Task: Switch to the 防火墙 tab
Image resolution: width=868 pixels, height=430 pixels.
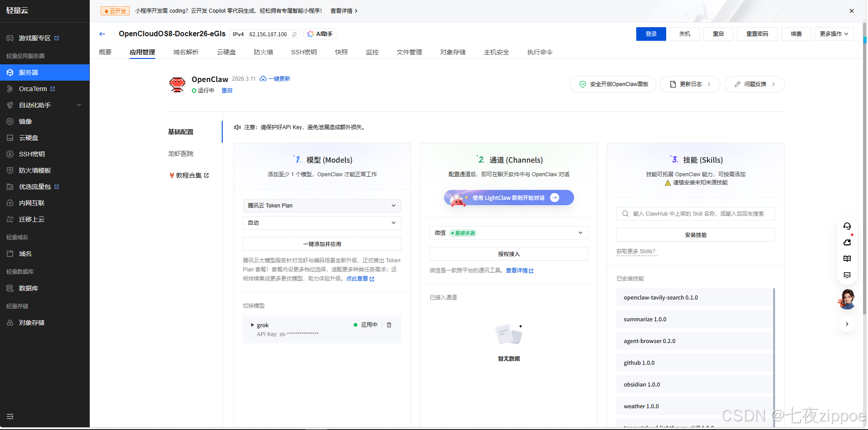Action: pos(263,52)
